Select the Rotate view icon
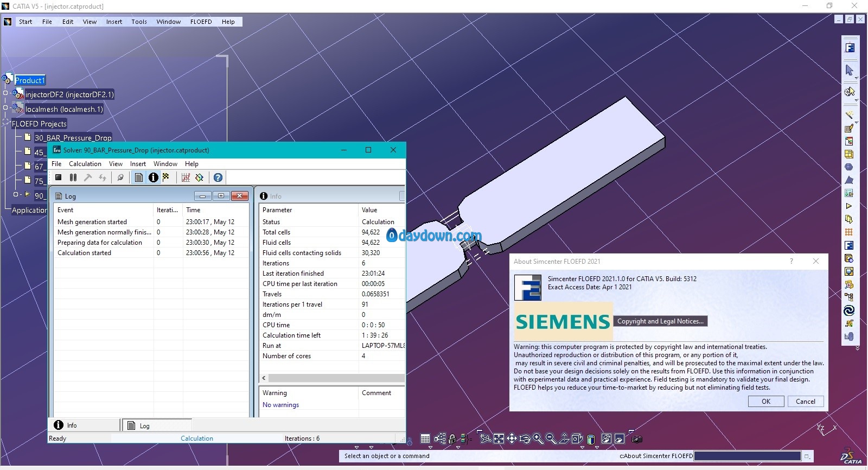This screenshot has width=868, height=470. [x=525, y=439]
